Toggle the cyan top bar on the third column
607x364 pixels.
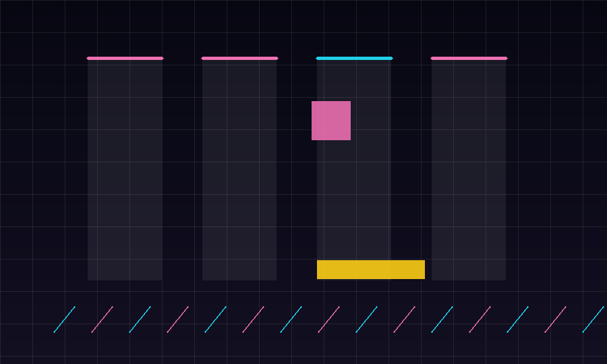354,59
